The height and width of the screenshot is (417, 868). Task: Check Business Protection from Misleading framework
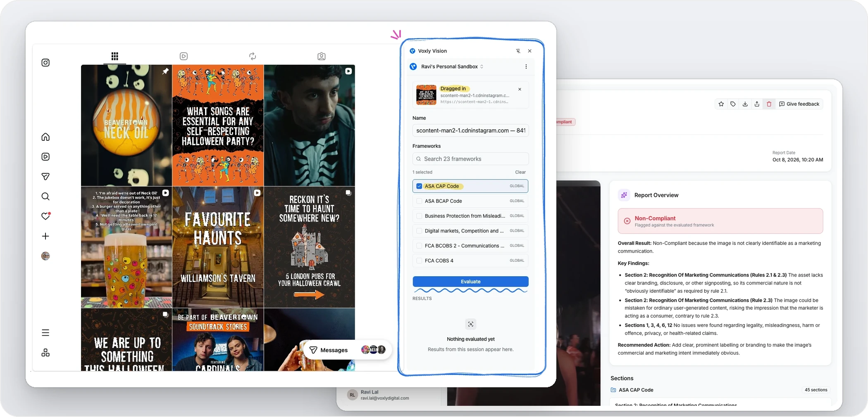click(x=419, y=216)
